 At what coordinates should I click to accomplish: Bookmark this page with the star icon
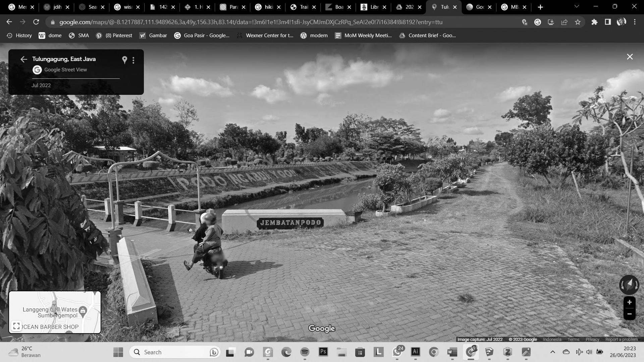pyautogui.click(x=578, y=22)
